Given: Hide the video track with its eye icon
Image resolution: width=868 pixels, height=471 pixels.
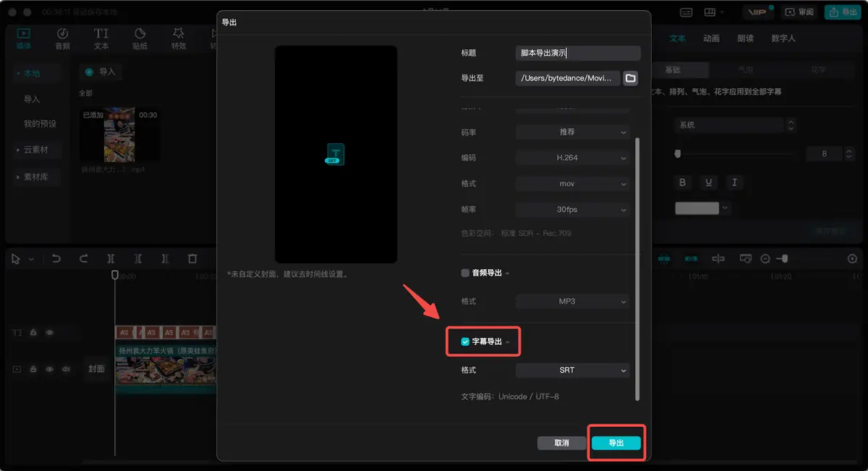Looking at the screenshot, I should click(50, 369).
